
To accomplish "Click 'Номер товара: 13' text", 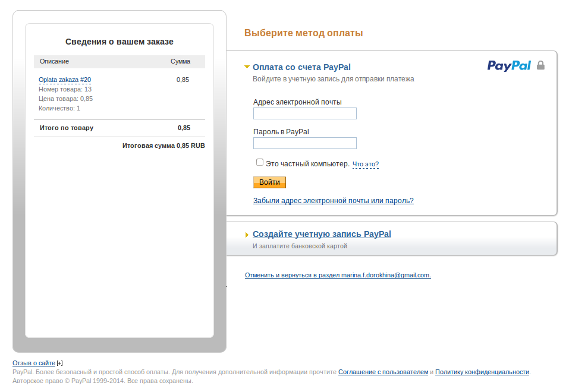I will (65, 89).
